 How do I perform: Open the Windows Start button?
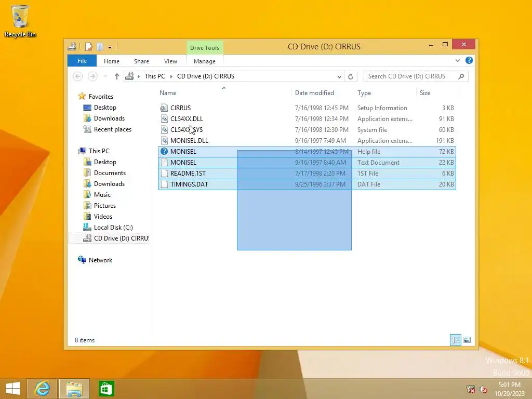click(13, 389)
